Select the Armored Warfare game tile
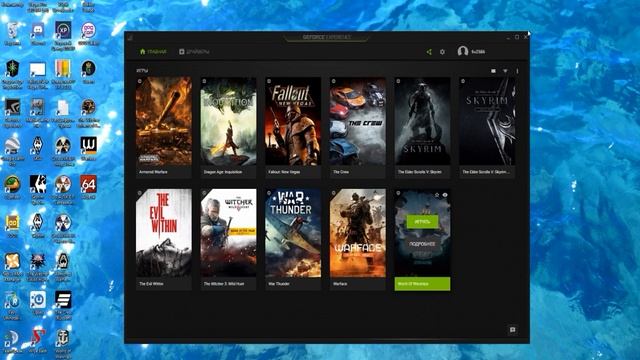Viewport: 640px width, 360px height. tap(164, 127)
